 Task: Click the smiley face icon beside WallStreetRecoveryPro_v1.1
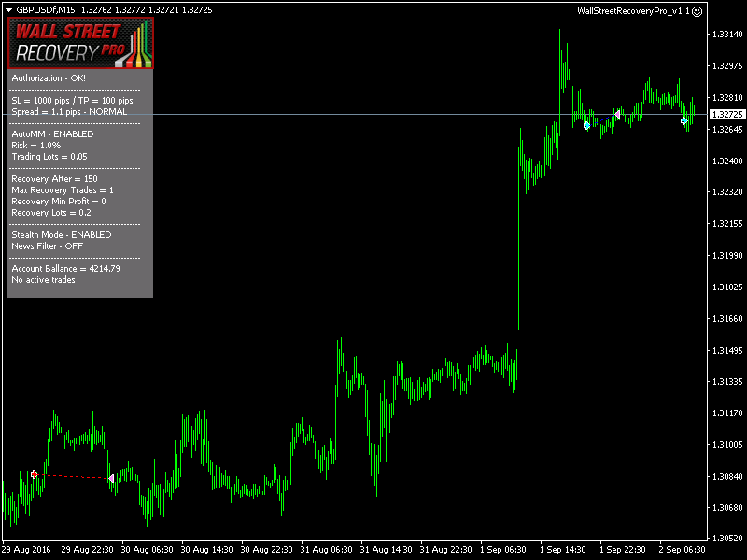coord(697,11)
